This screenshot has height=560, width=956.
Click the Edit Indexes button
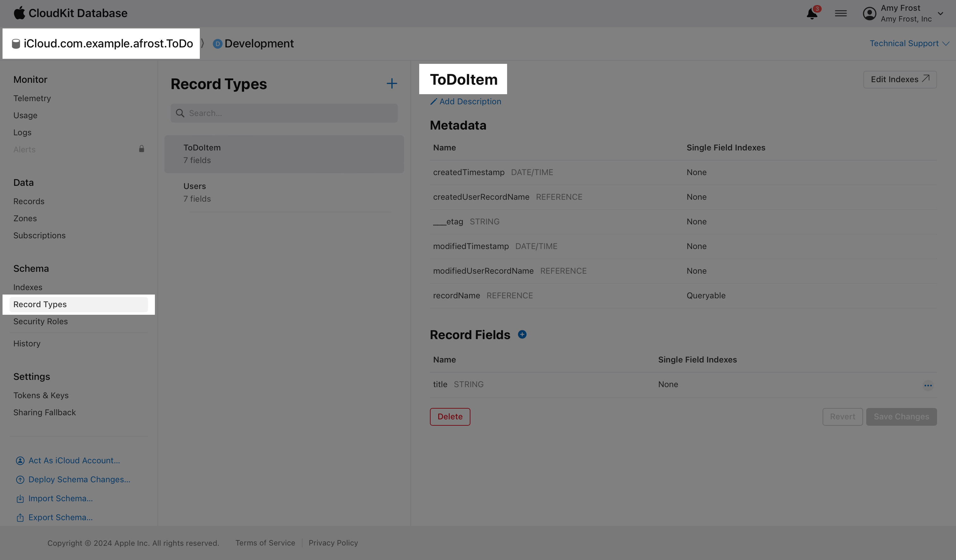click(x=899, y=80)
